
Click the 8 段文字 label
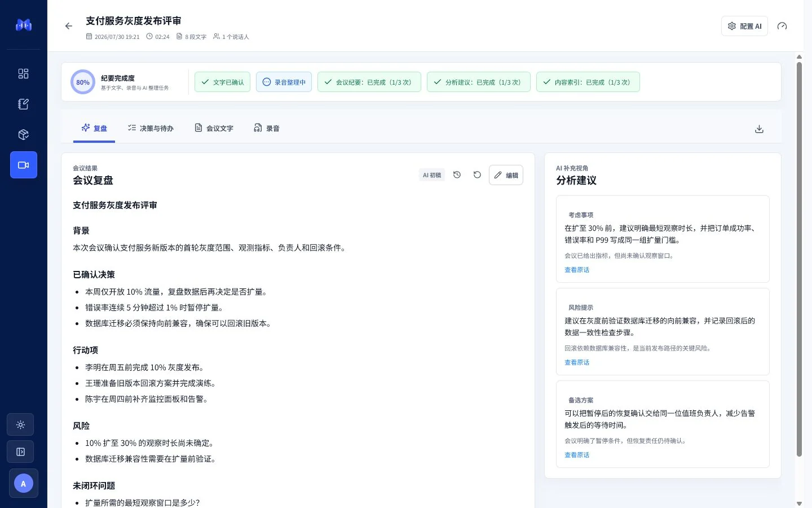coord(192,37)
